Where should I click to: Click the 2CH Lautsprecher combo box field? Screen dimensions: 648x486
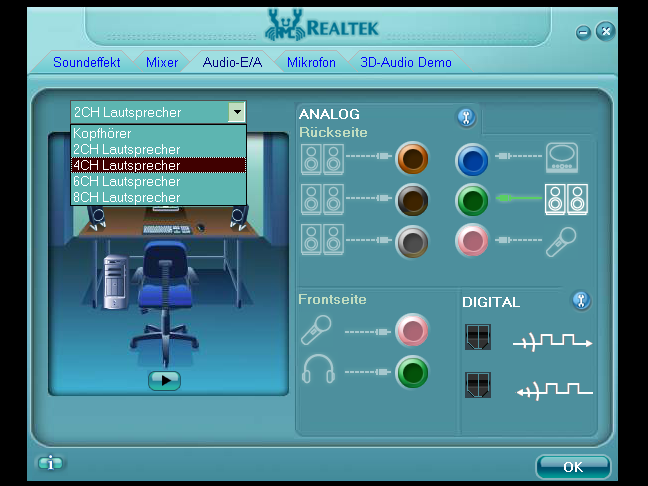[x=159, y=112]
